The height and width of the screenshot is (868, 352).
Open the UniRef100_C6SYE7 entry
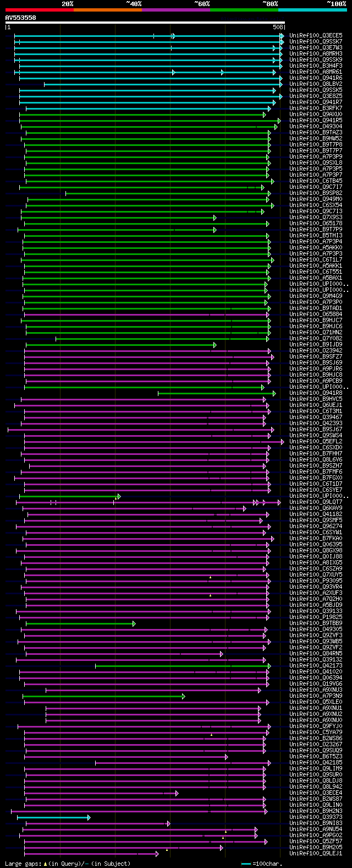point(316,490)
